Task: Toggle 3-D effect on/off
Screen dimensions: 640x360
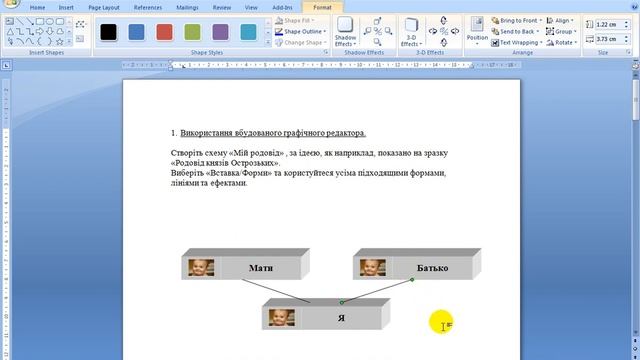Action: tap(444, 31)
